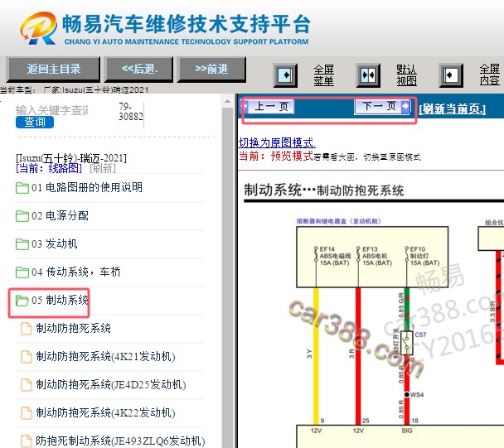Click the gray 刷新 link in sidebar
This screenshot has height=448, width=504.
[x=103, y=168]
